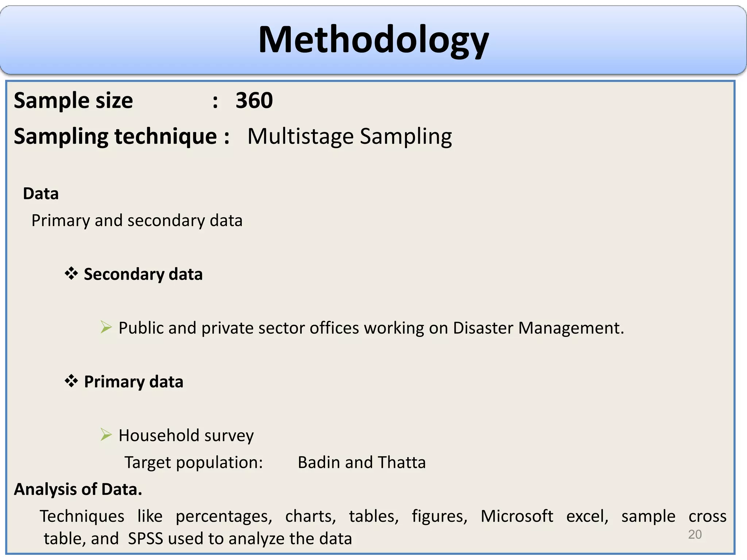Click the Badin and Thatta text

361,462
